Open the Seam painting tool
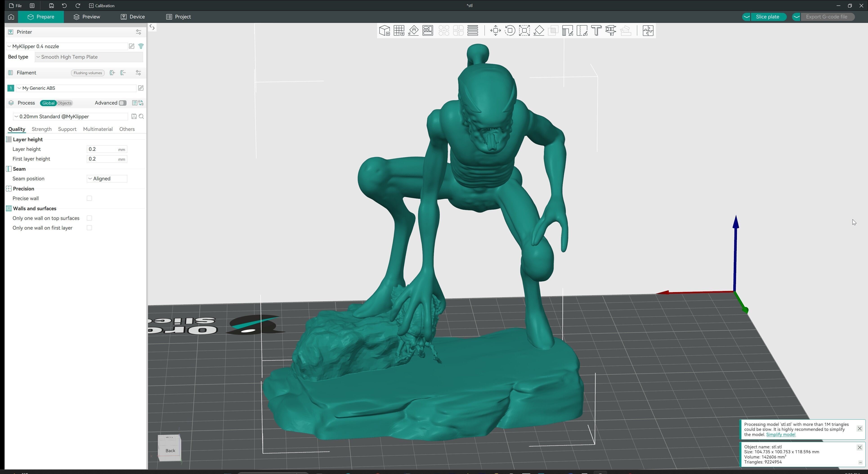868x474 pixels. click(582, 31)
